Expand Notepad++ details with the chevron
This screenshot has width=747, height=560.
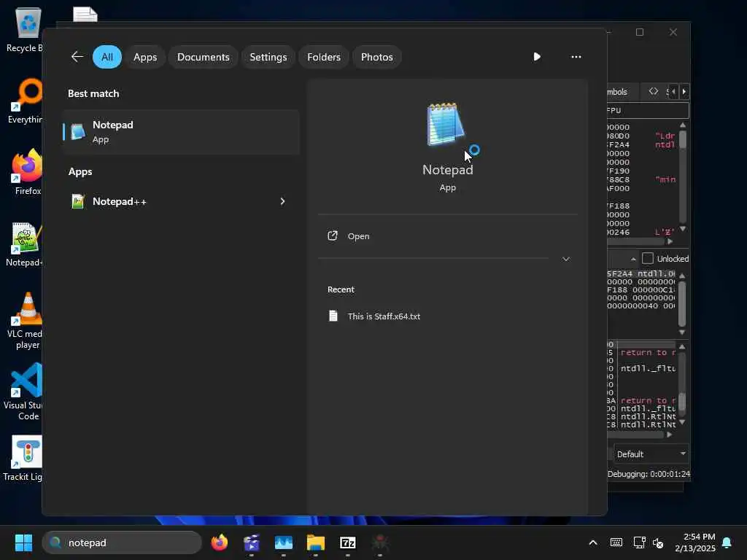pyautogui.click(x=282, y=201)
